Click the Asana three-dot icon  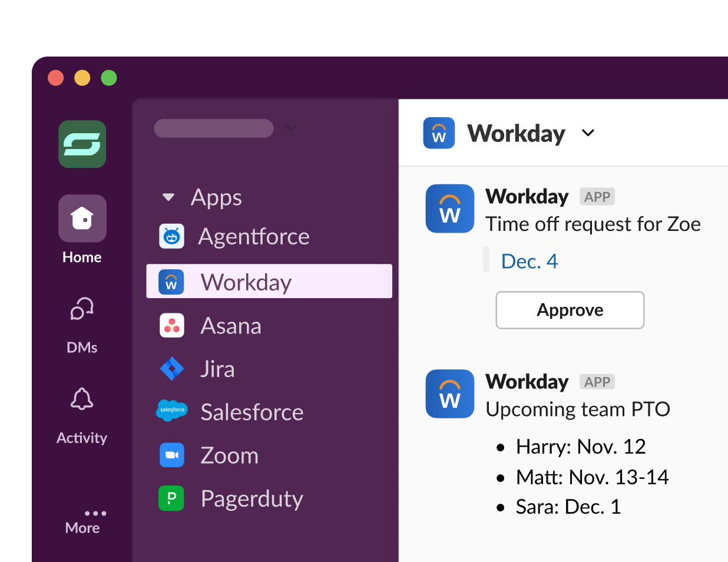pyautogui.click(x=172, y=325)
